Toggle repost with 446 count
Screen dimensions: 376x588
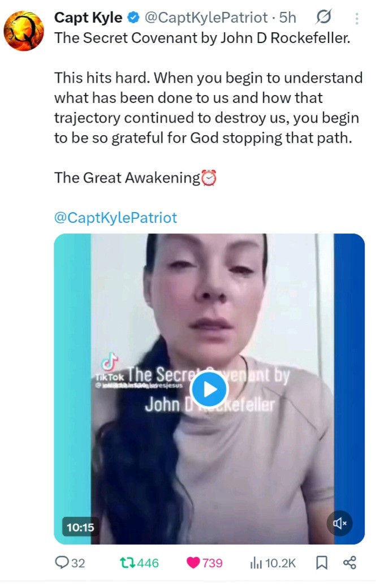(139, 563)
